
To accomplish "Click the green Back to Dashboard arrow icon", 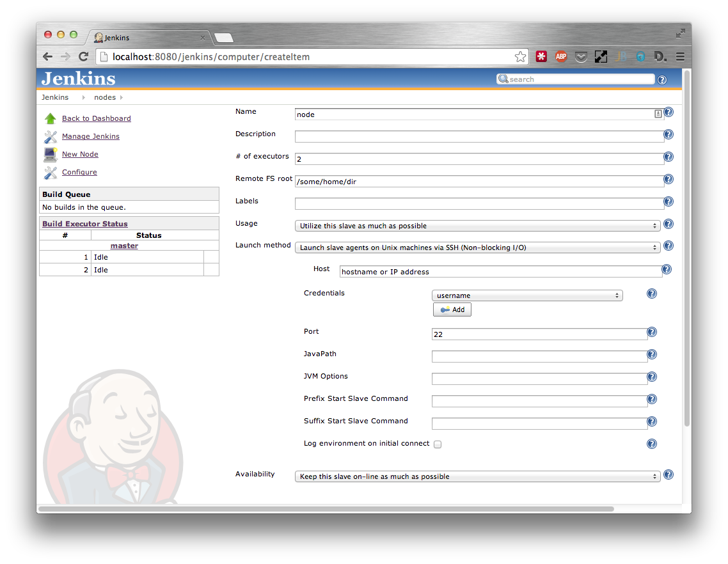I will [x=50, y=118].
